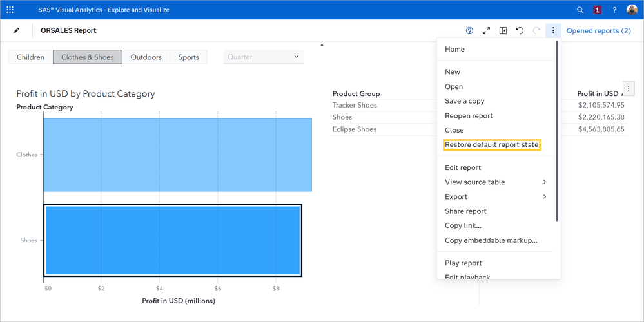Click the edit pencil icon
644x322 pixels.
(x=17, y=30)
